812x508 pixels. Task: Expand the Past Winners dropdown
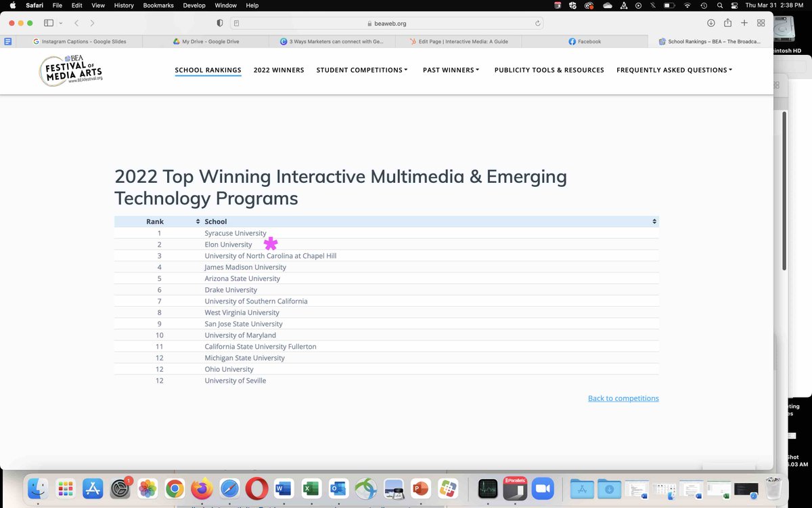[451, 70]
